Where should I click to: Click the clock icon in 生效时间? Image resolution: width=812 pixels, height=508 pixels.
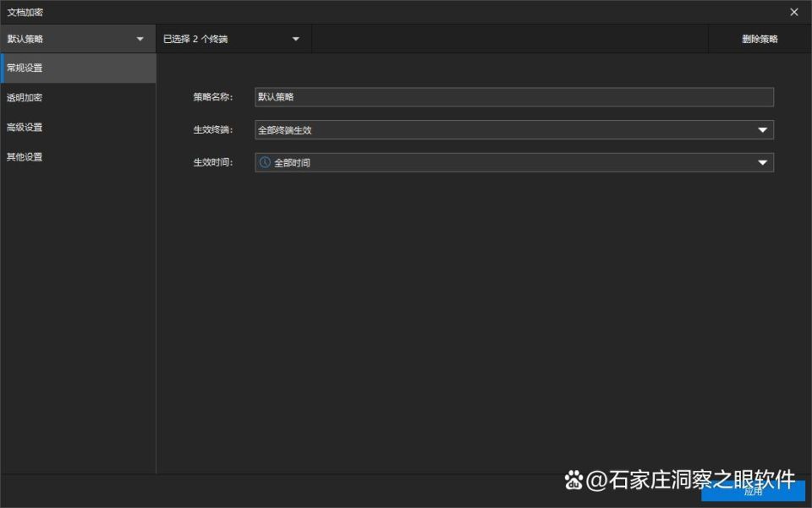(265, 162)
